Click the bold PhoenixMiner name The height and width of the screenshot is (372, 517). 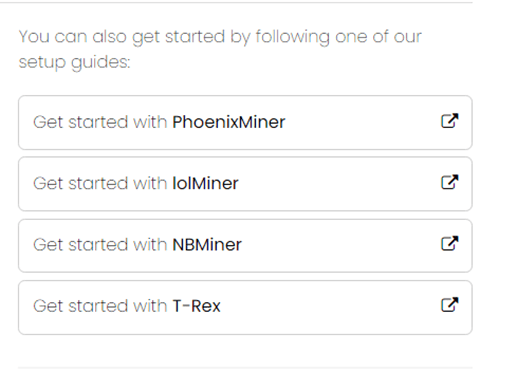tap(229, 122)
